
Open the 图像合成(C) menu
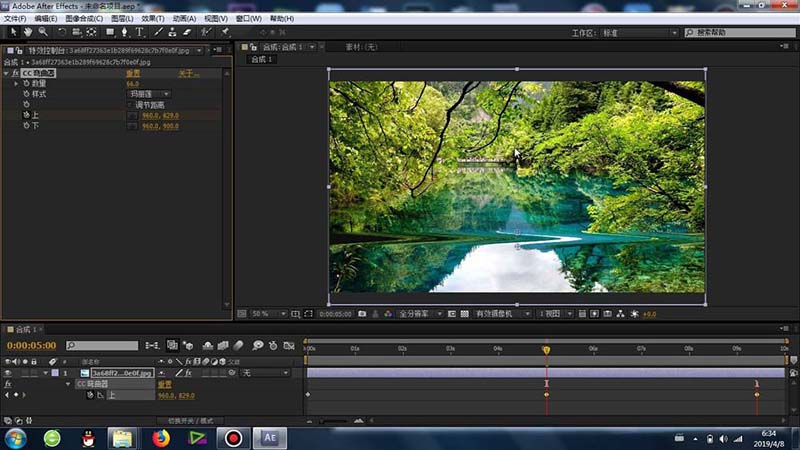point(84,18)
